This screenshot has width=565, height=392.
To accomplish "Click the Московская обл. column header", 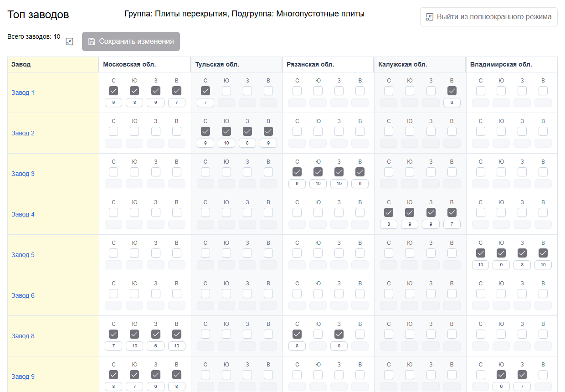I will 145,64.
